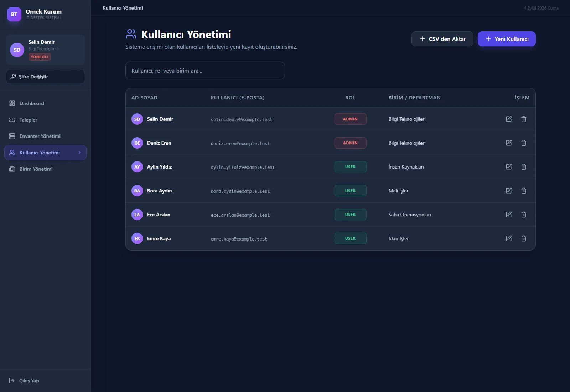Edit the Ece Arslan user row

[509, 215]
